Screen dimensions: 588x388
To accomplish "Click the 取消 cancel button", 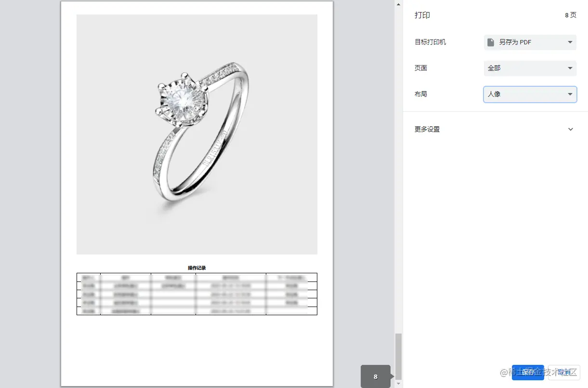I will (x=564, y=372).
